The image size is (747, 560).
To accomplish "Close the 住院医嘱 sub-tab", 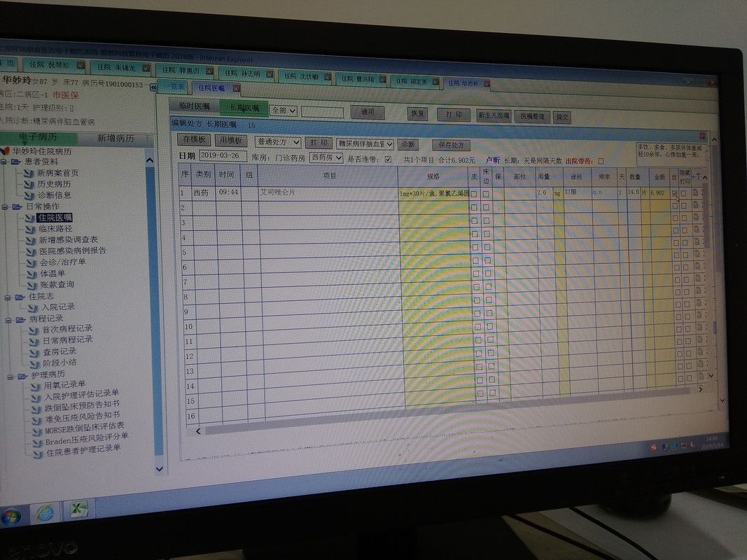I will click(x=237, y=89).
